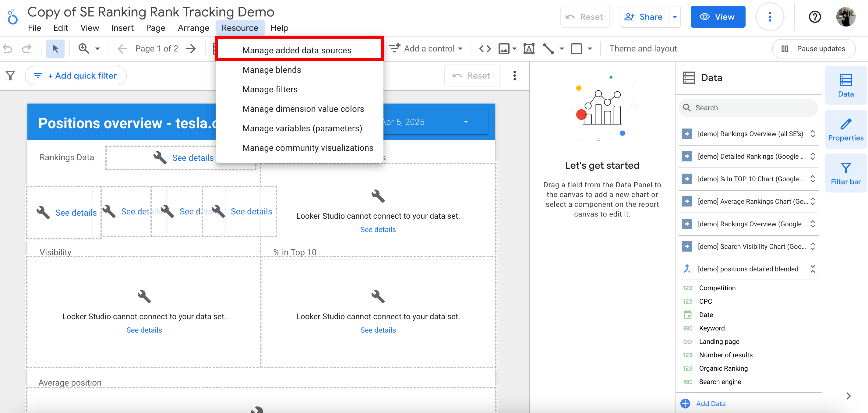Select Manage added data sources
868x413 pixels.
(299, 50)
